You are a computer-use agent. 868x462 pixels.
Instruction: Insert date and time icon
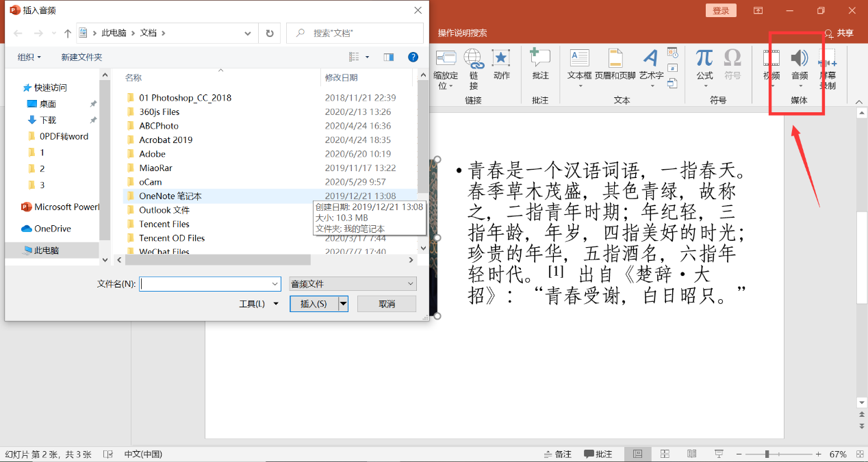tap(672, 53)
